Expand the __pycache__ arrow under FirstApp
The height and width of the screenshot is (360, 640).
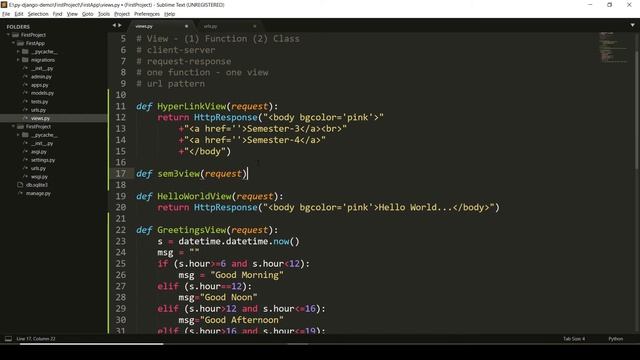[x=18, y=52]
